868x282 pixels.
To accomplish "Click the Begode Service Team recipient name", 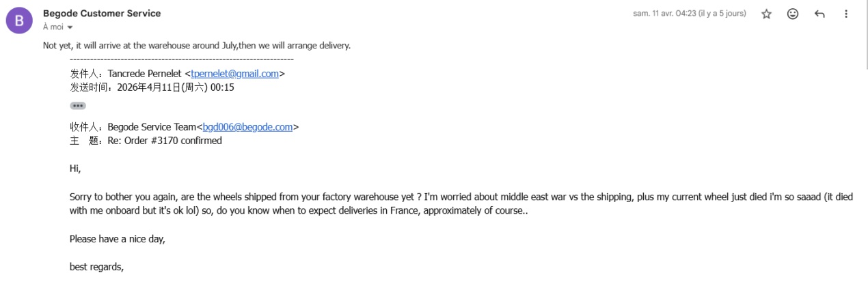I will [152, 127].
